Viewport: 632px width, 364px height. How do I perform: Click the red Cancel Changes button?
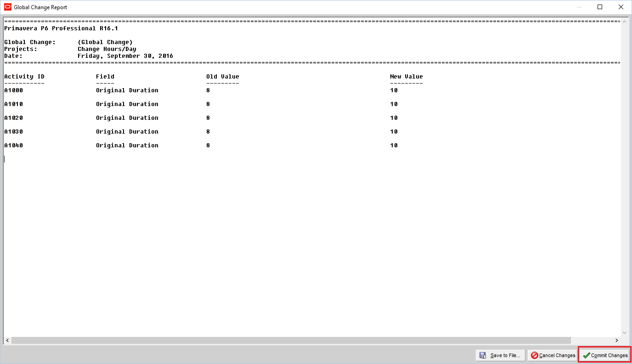click(553, 355)
